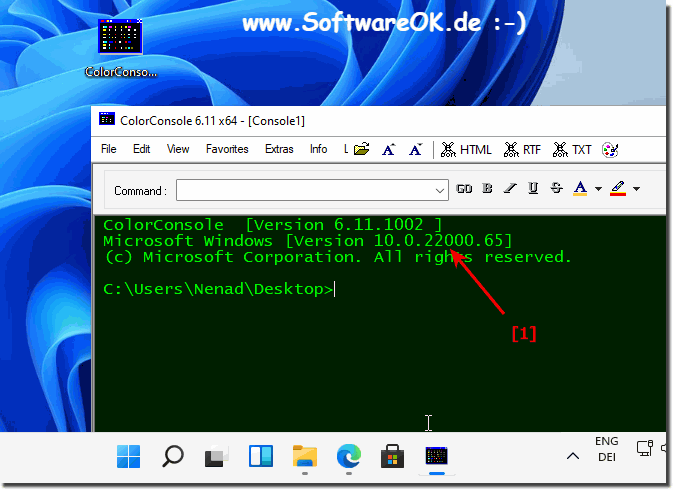
Task: Expand the highlight color dropdown arrow
Action: click(x=637, y=189)
